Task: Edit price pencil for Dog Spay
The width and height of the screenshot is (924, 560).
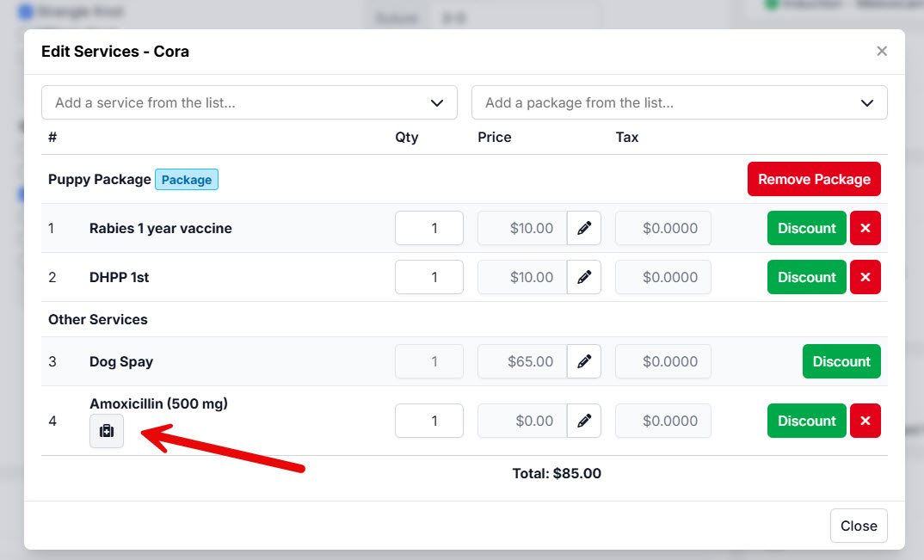Action: point(584,361)
